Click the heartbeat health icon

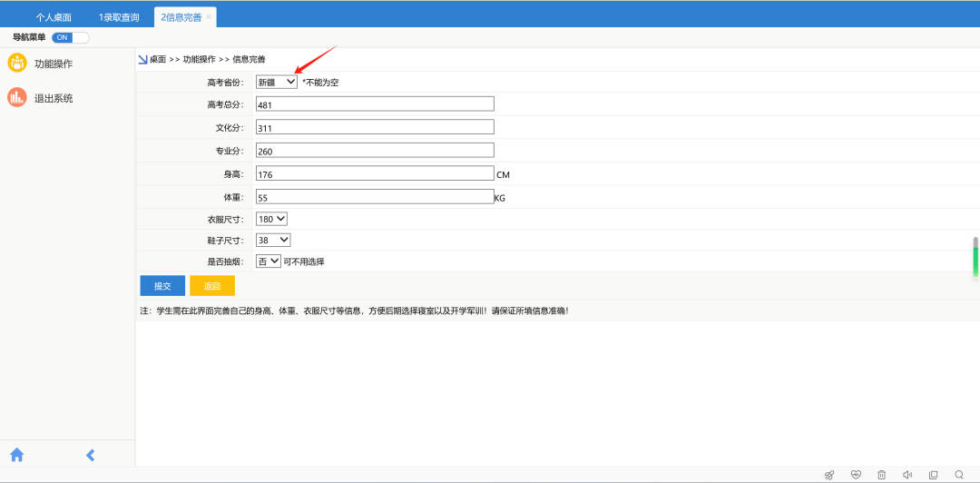[x=855, y=474]
